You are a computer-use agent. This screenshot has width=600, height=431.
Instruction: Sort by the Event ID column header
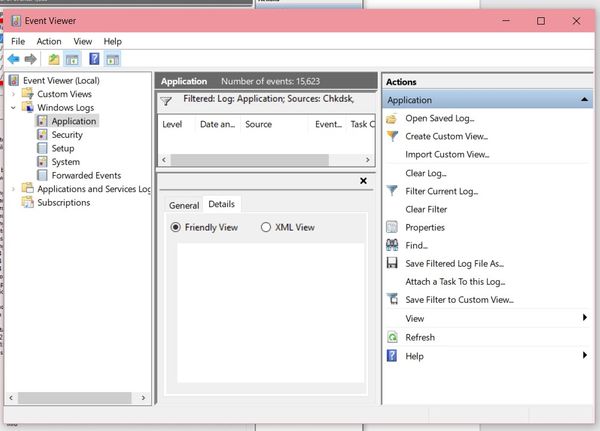pyautogui.click(x=328, y=124)
